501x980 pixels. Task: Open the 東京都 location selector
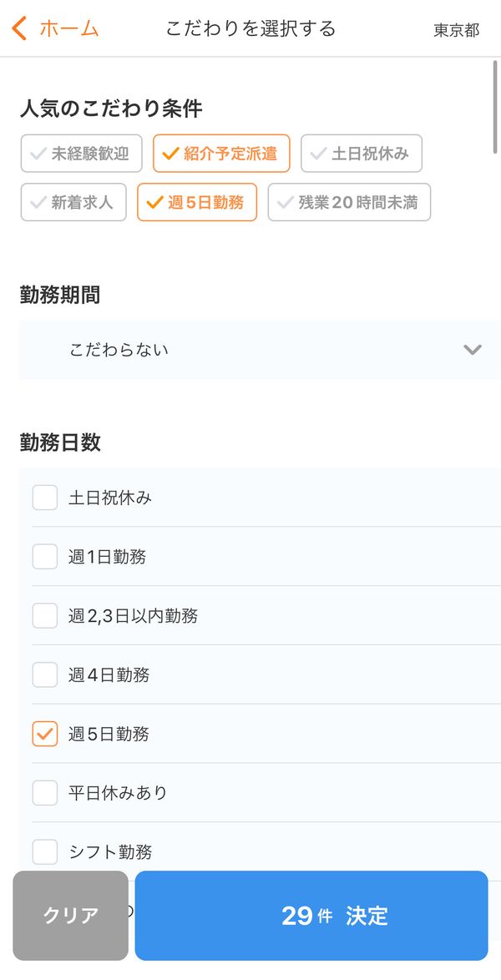click(x=457, y=30)
